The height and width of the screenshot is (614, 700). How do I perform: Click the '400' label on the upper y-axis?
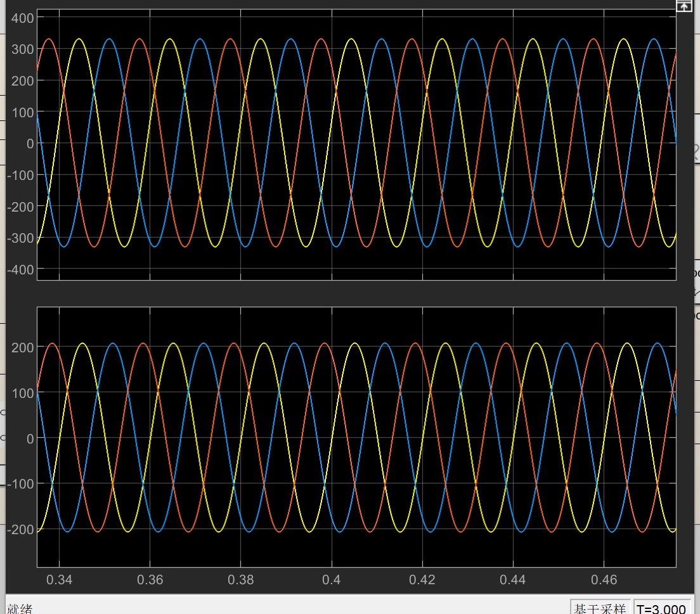coord(22,18)
